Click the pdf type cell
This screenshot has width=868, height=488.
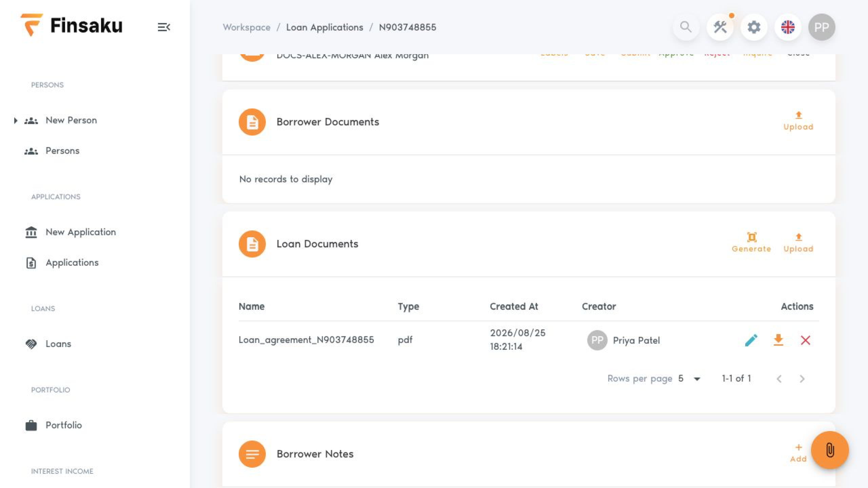(405, 340)
